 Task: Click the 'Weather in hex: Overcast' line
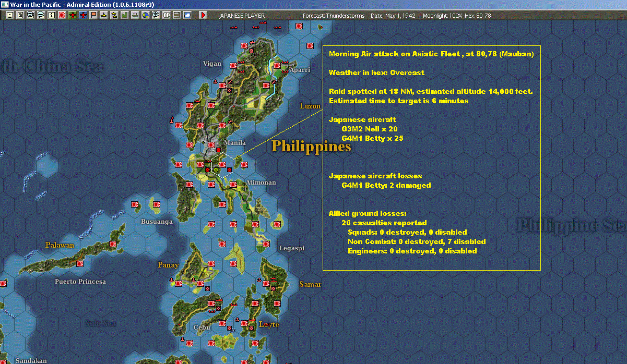tap(376, 72)
